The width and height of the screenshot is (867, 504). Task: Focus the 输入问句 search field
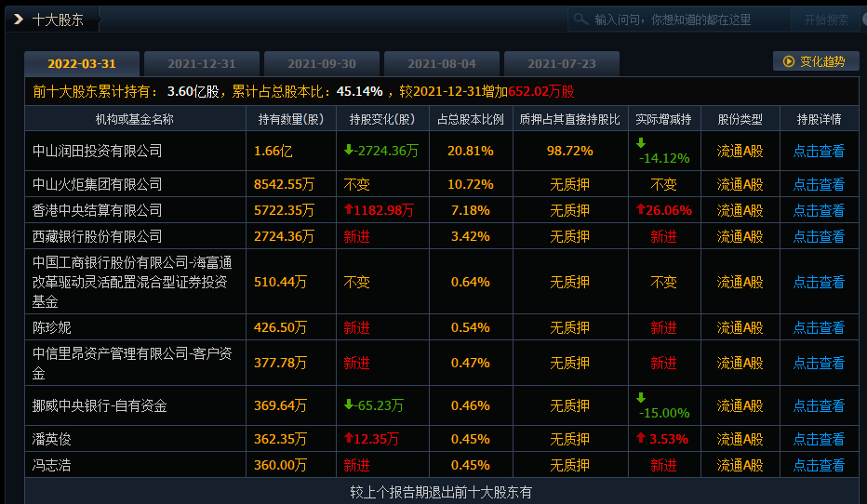pos(680,20)
